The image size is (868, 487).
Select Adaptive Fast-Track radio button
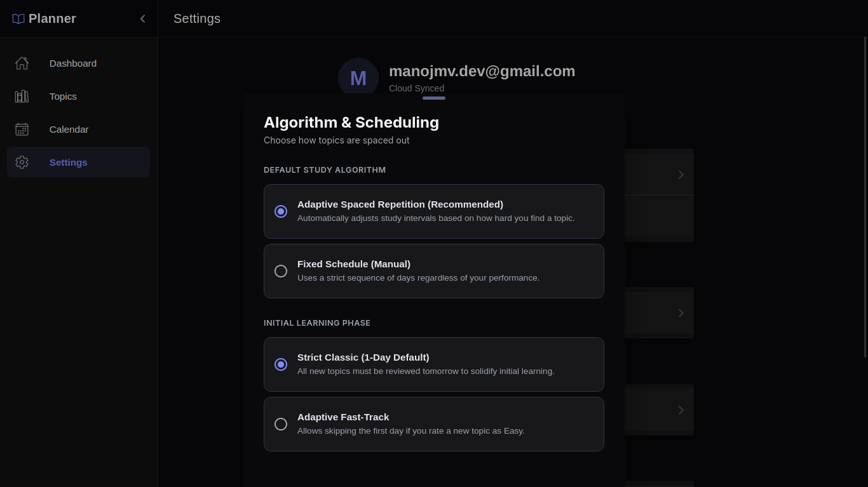tap(281, 424)
